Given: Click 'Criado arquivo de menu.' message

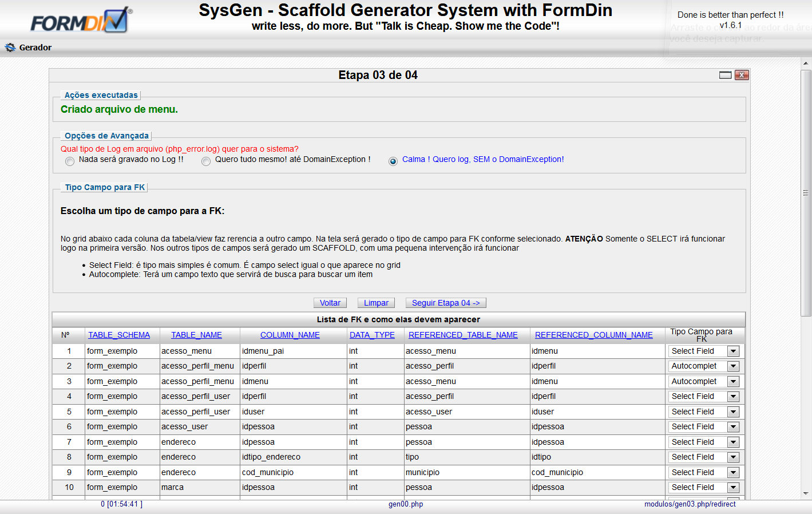Looking at the screenshot, I should (x=119, y=109).
